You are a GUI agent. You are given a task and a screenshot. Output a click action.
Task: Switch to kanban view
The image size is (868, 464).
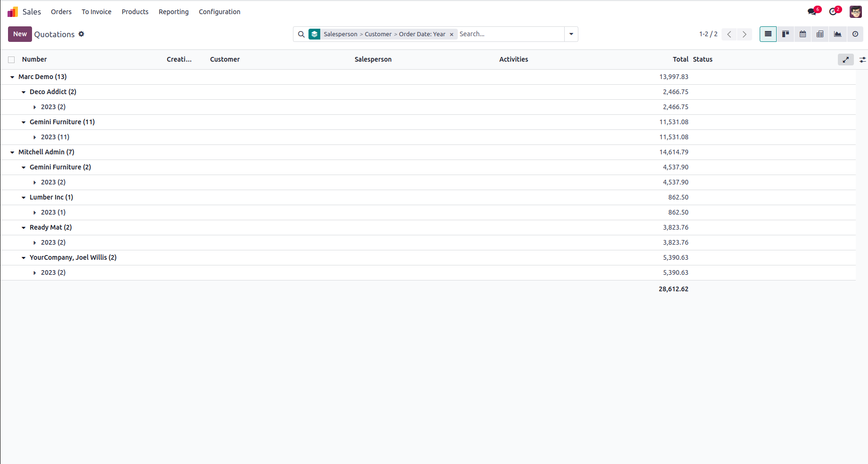(x=786, y=34)
